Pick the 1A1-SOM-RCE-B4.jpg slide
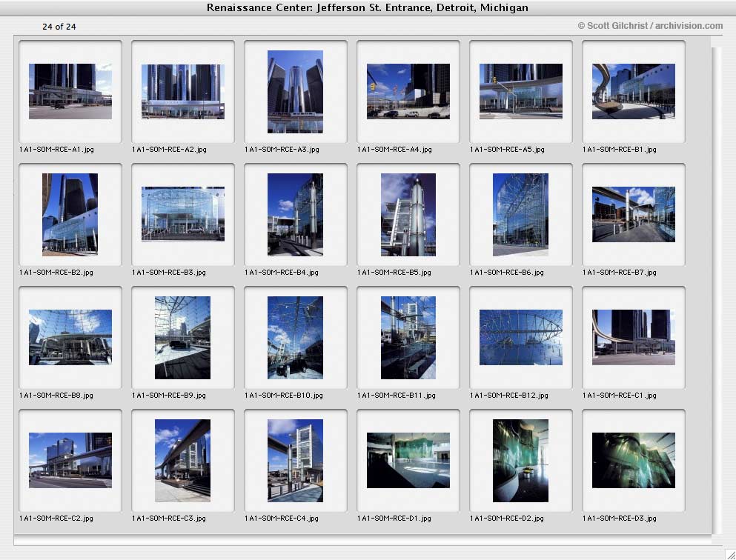 pos(295,214)
